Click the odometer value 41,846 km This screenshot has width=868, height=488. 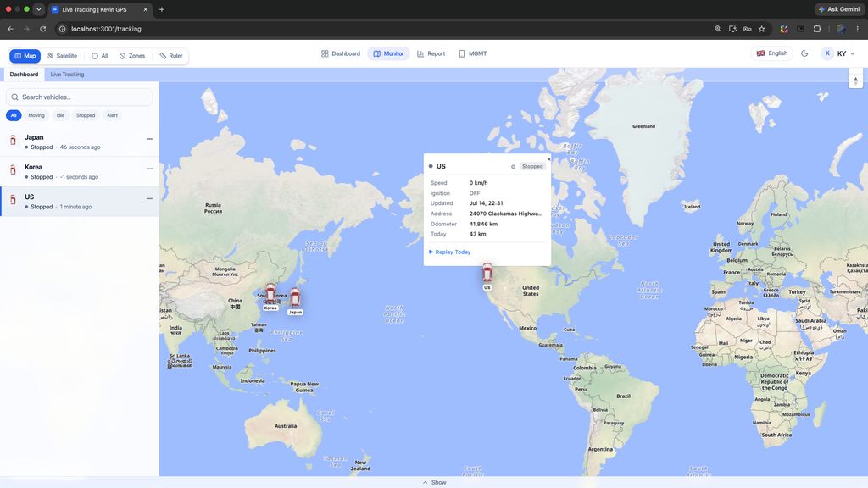click(483, 224)
